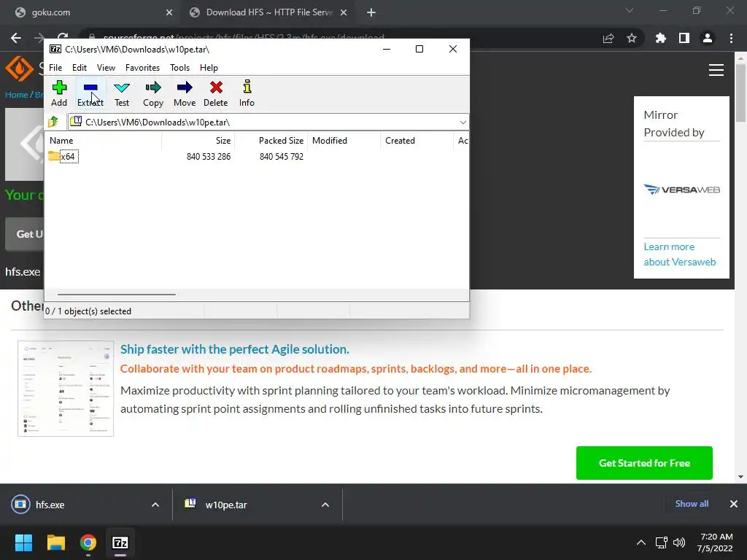Open the File menu in 7-Zip
Screen dimensions: 747x560
coord(55,68)
